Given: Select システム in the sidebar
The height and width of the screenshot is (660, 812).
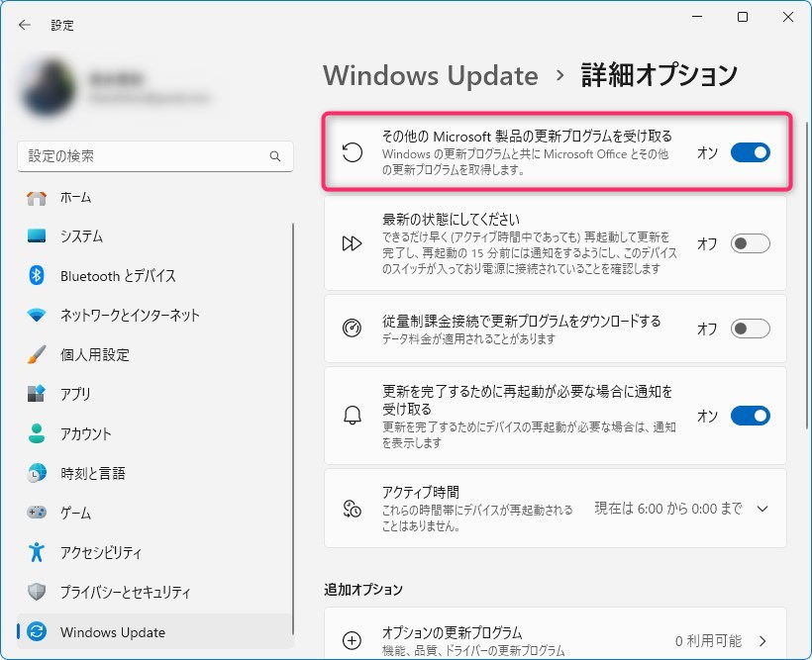Looking at the screenshot, I should [81, 236].
